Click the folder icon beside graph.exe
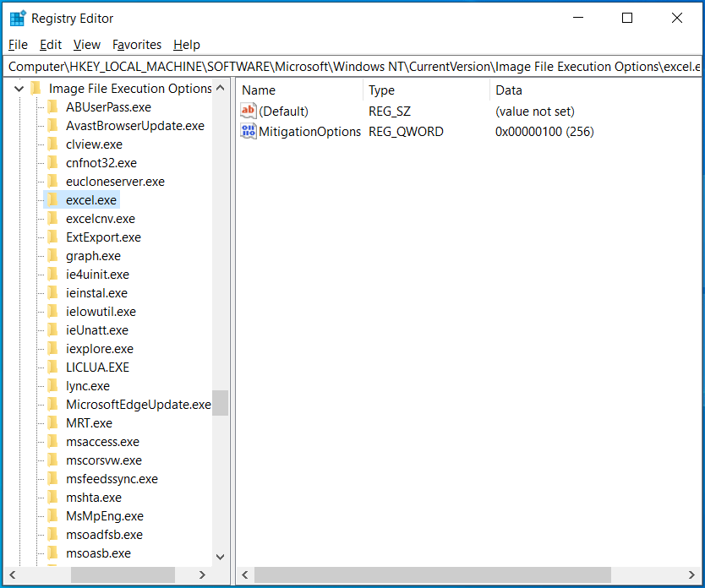 coord(53,256)
